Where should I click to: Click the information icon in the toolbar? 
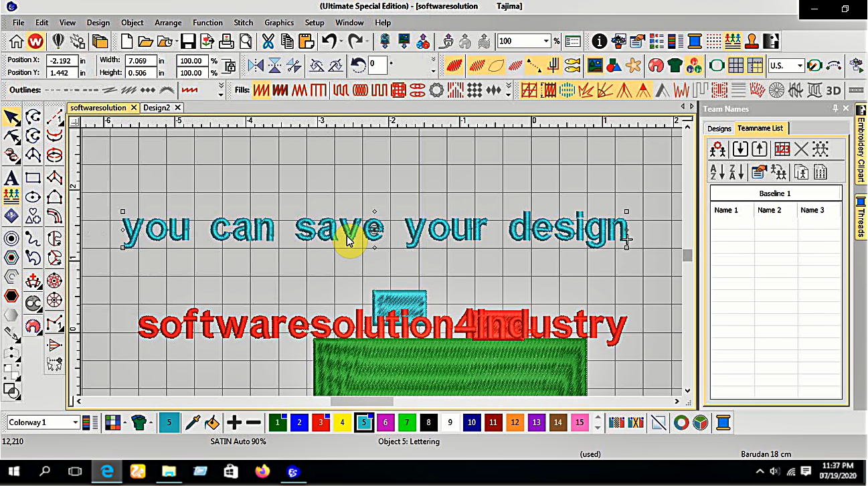(x=598, y=41)
